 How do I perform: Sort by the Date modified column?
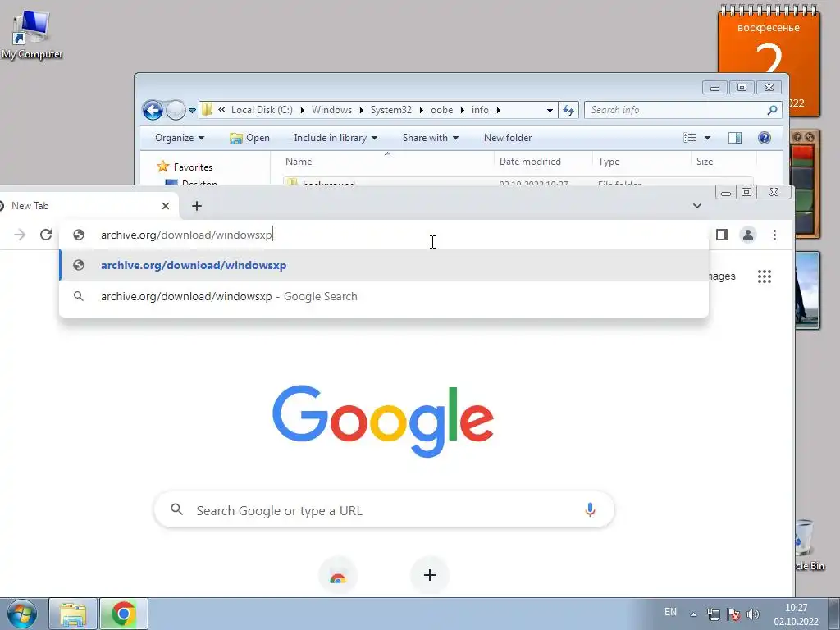click(543, 162)
